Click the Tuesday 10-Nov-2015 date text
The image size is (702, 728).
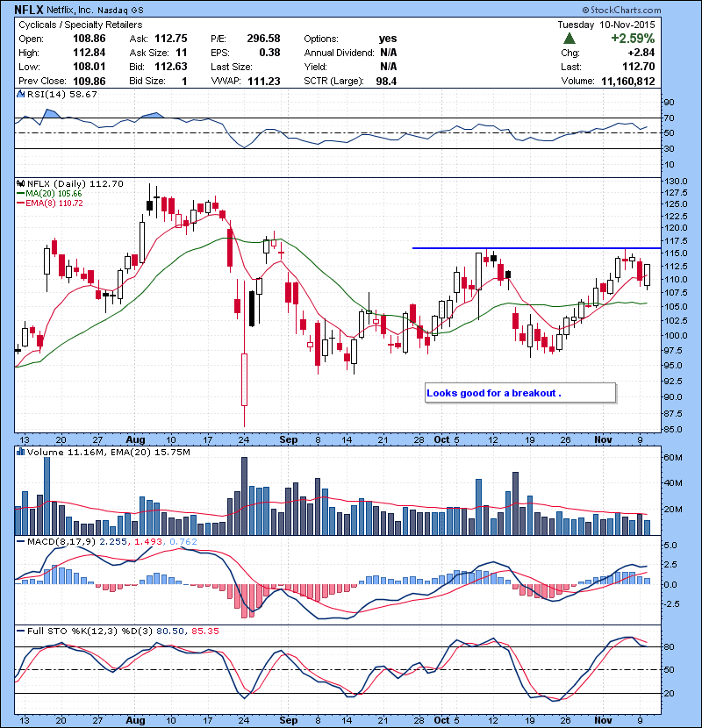tap(606, 25)
